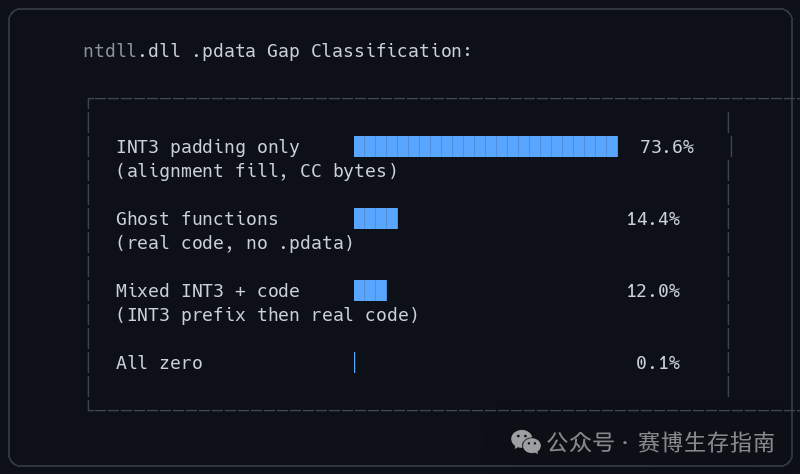This screenshot has width=800, height=474.
Task: Click the 赛博生存指南 account name
Action: pyautogui.click(x=706, y=442)
